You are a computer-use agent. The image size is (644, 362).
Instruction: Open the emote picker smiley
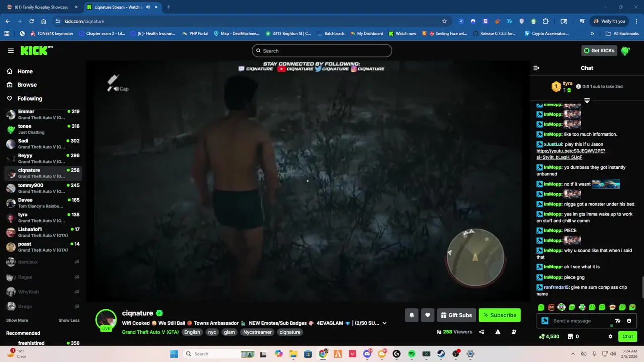coord(629,321)
